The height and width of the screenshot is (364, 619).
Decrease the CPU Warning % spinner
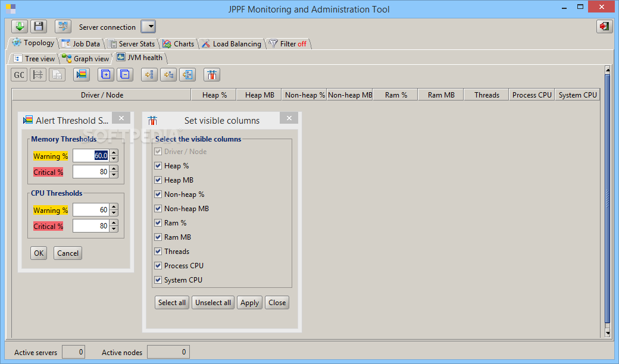(x=114, y=213)
